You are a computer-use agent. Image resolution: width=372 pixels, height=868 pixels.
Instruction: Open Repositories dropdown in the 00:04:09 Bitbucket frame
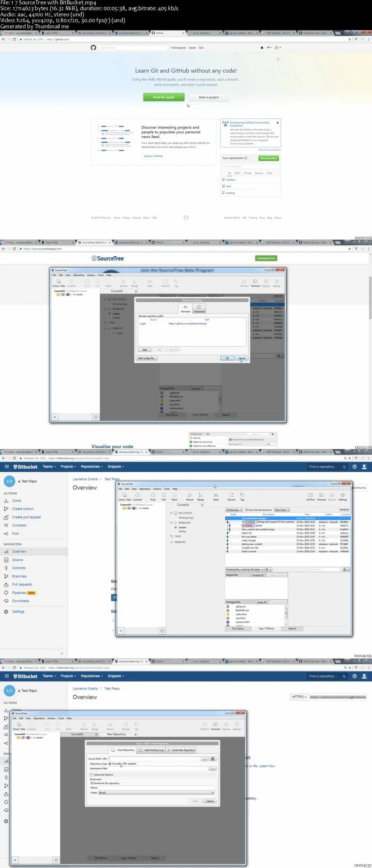pyautogui.click(x=92, y=467)
